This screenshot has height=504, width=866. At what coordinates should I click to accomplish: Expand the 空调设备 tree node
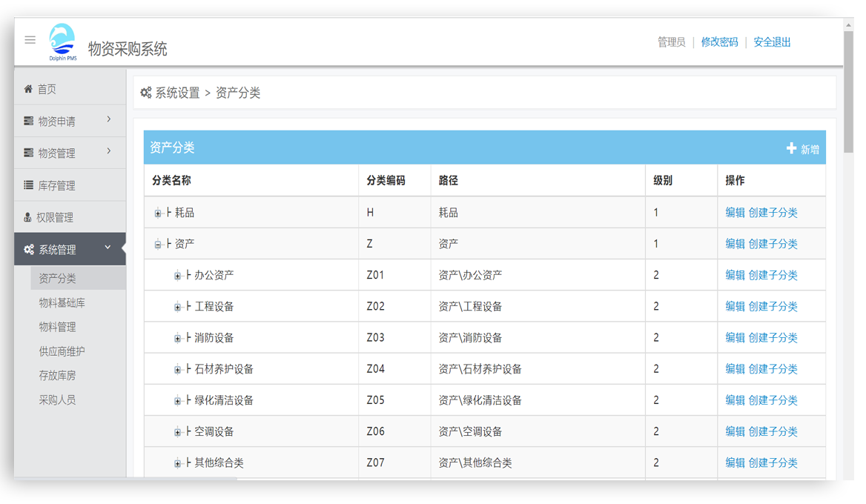[x=178, y=432]
